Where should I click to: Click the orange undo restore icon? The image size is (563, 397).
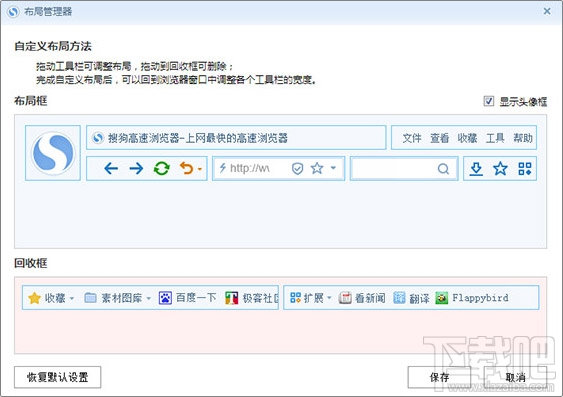pos(186,168)
